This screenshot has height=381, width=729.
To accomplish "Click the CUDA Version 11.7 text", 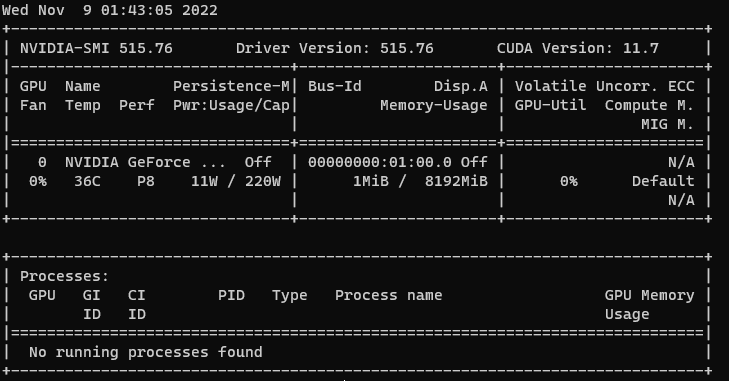I will point(578,48).
